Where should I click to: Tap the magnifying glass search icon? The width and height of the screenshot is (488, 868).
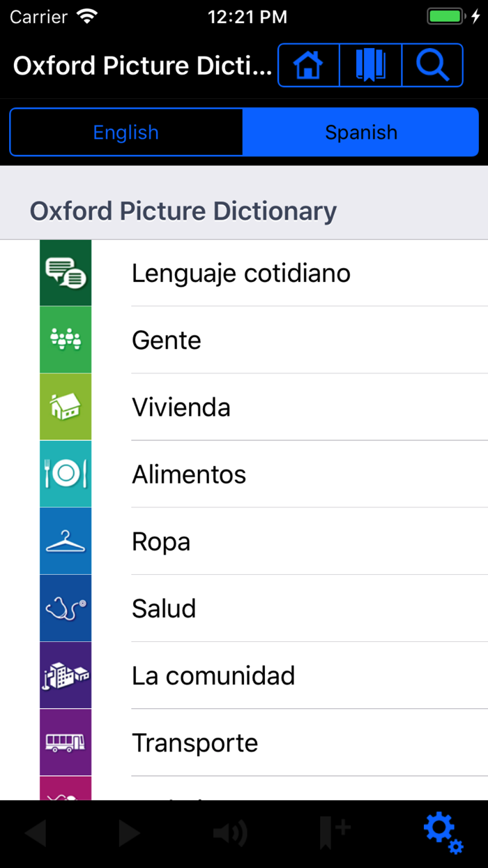(432, 65)
